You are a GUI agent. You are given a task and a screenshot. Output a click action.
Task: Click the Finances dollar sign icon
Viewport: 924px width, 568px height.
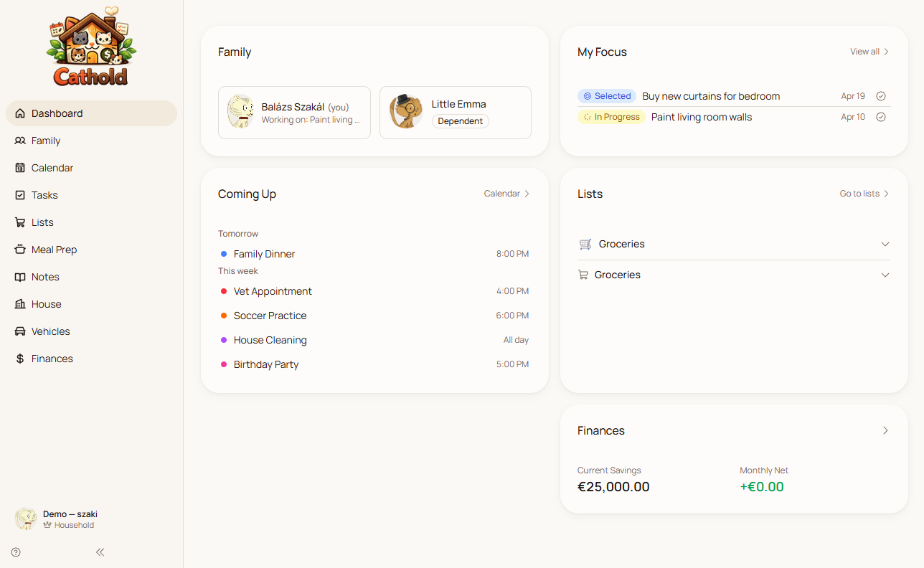(20, 359)
